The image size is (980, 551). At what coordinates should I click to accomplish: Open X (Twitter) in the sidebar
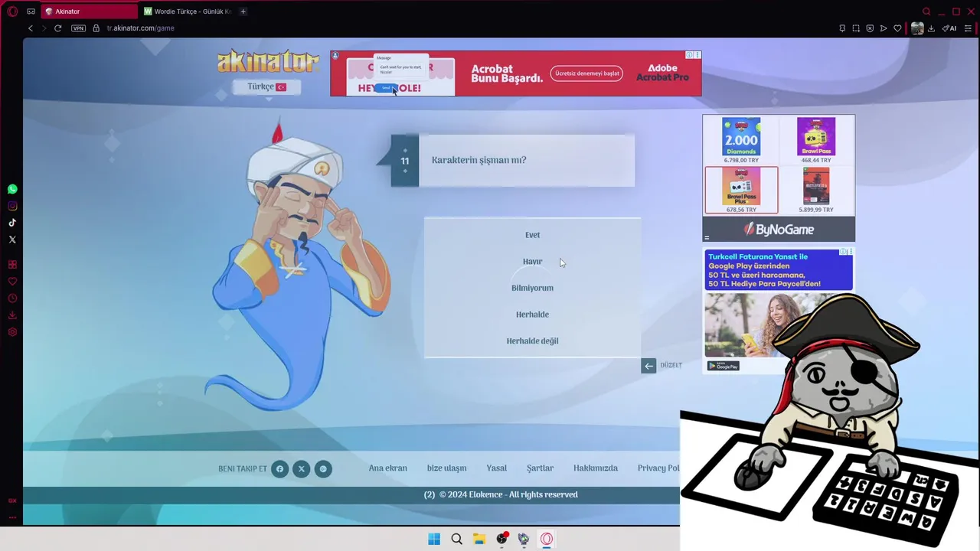pos(12,240)
